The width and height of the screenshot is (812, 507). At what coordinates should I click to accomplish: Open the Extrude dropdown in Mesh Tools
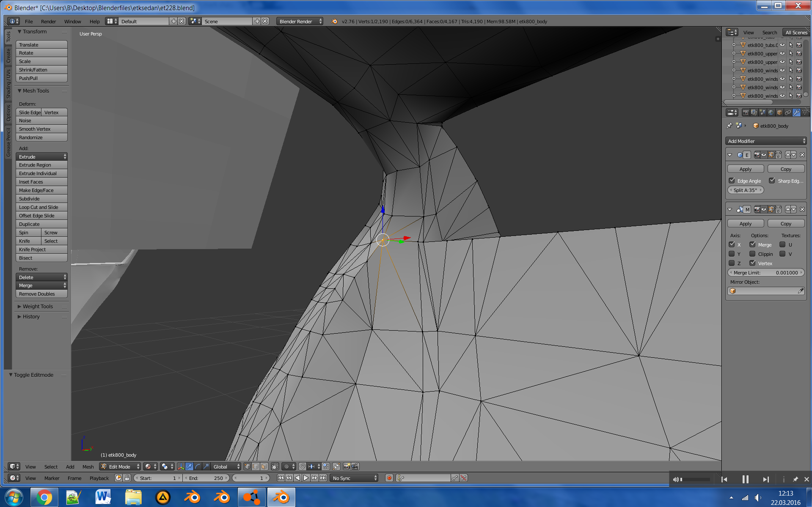pyautogui.click(x=41, y=156)
